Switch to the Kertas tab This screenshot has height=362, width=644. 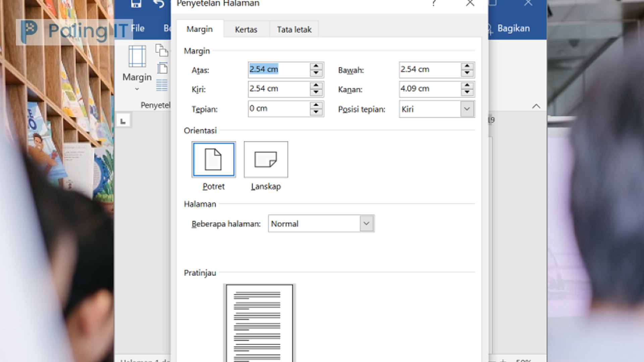tap(246, 29)
